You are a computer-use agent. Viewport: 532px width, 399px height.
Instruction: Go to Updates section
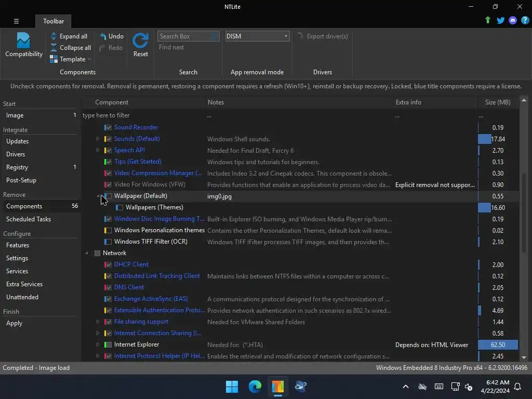[x=41, y=141]
